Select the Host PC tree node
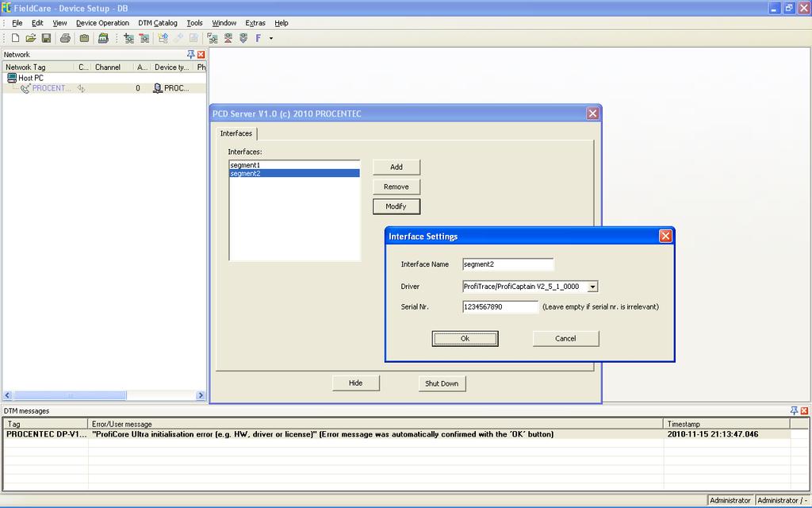The width and height of the screenshot is (812, 508). point(31,78)
